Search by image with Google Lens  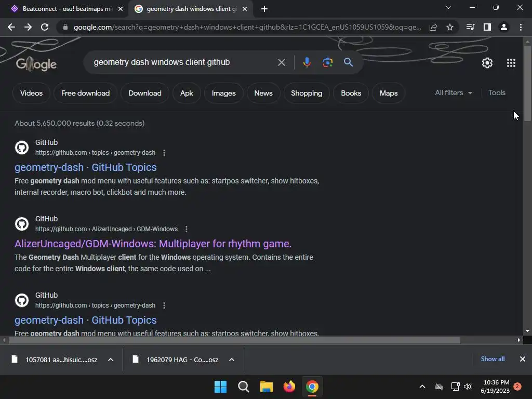click(x=327, y=62)
